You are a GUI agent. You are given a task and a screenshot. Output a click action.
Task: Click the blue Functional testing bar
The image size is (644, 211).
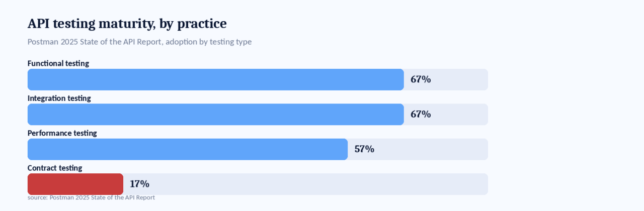coord(216,79)
